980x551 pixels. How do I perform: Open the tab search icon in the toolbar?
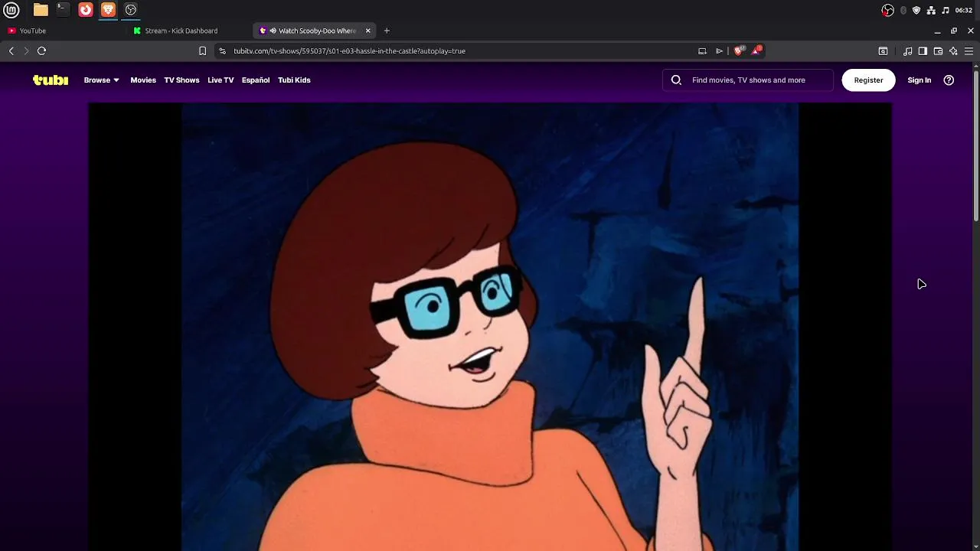point(883,51)
